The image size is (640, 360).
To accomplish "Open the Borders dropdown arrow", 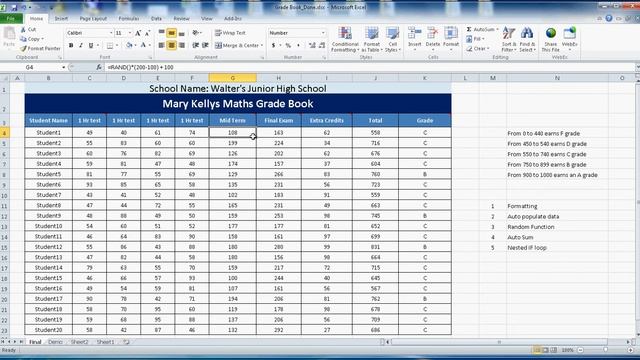I will (x=117, y=45).
